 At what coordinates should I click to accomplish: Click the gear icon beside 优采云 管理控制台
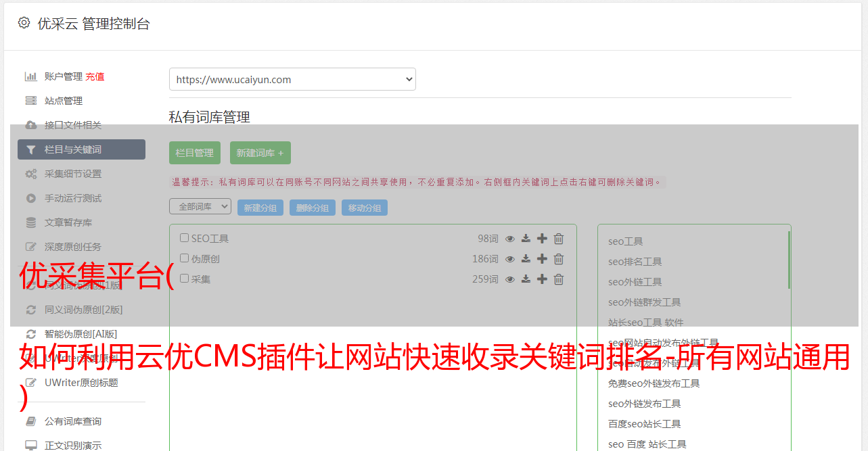(24, 23)
